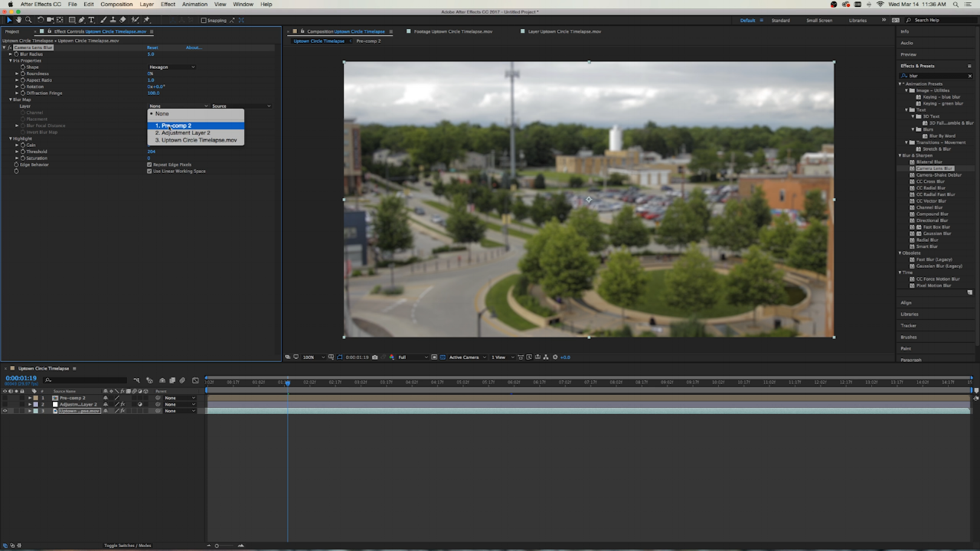Choose Pre-comp 2 from the layer list

pyautogui.click(x=196, y=126)
